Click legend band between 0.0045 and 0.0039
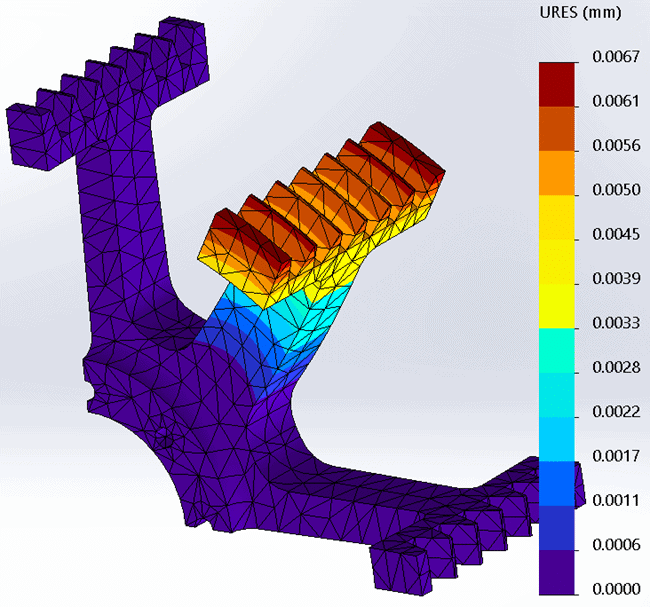Viewport: 650px width, 607px height. click(557, 262)
